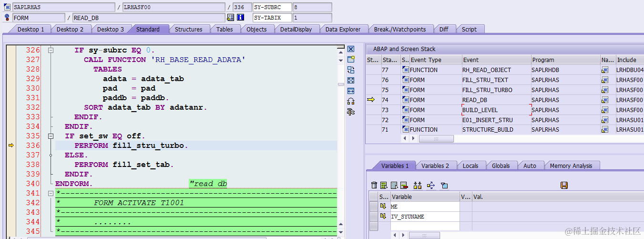Click the Close Tool icon beside the editor
The width and height of the screenshot is (644, 239).
351,49
